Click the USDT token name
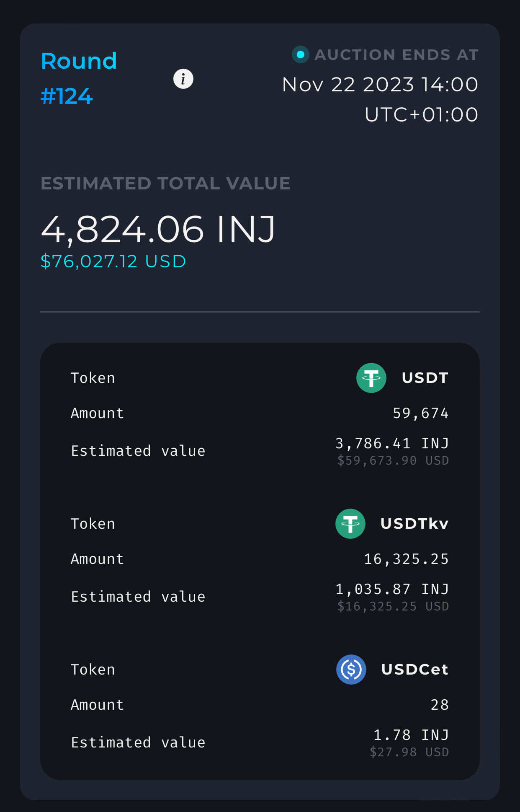The height and width of the screenshot is (812, 520). (425, 378)
